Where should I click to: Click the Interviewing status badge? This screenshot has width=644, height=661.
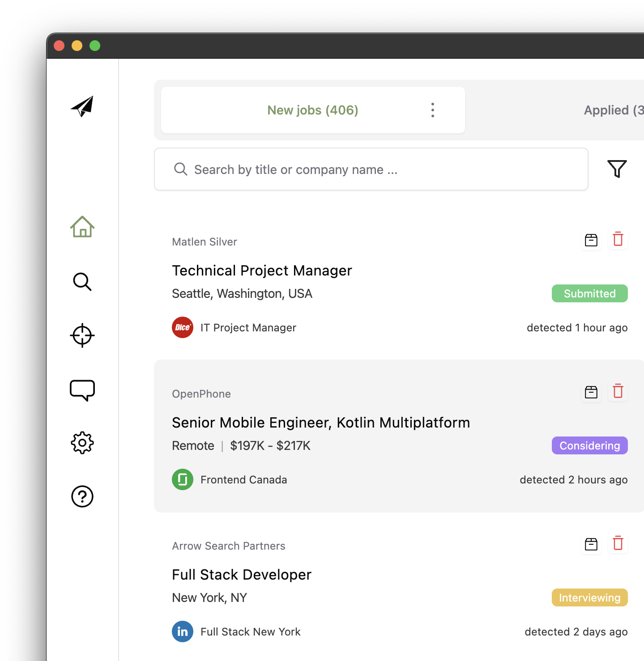[x=589, y=597]
